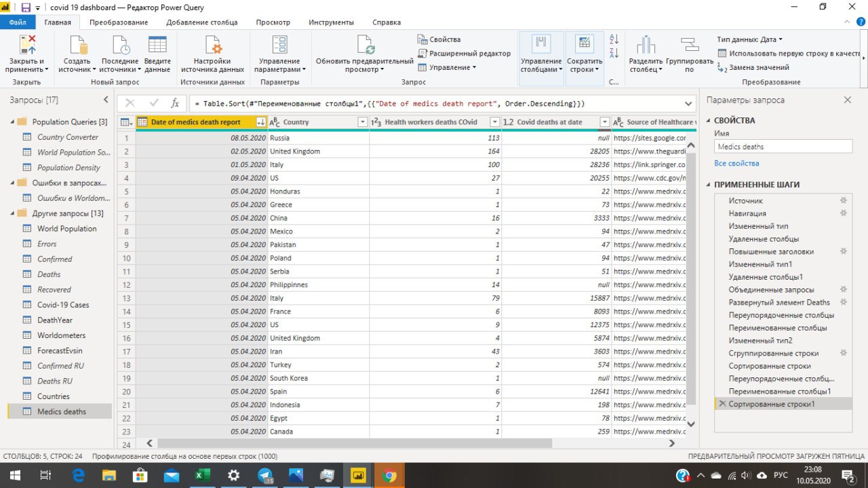The width and height of the screenshot is (868, 488).
Task: Click Закрыть и применить ribbon button
Action: pyautogui.click(x=27, y=54)
